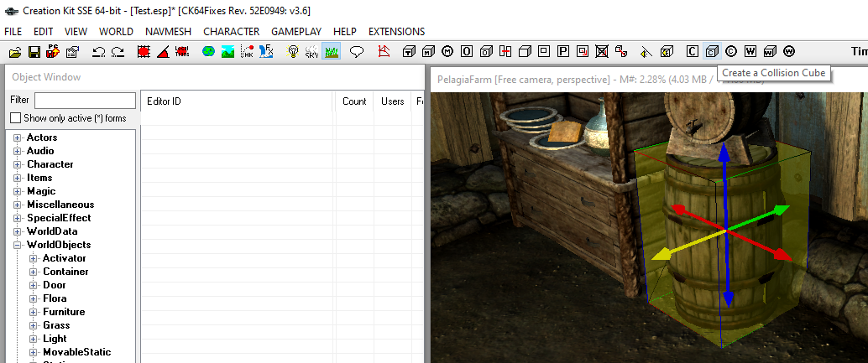Click the crossed-out box toolbar icon
The height and width of the screenshot is (363, 868).
[x=602, y=52]
